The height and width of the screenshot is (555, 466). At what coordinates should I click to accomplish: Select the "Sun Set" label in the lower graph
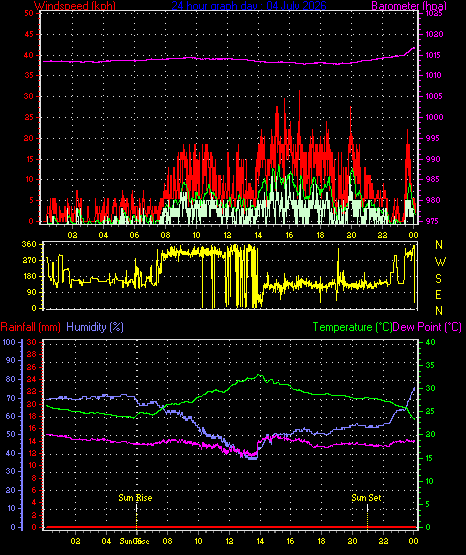(x=366, y=498)
